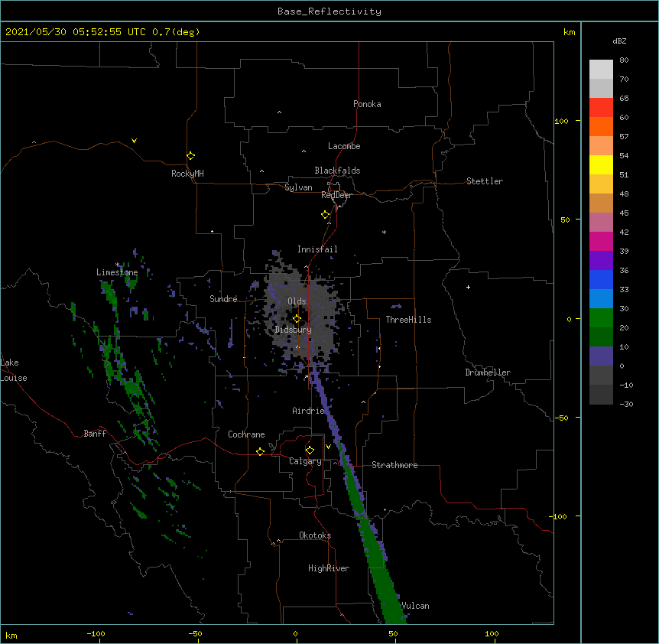Viewport: 659px width, 644px height.
Task: Click the yellow diamond marker above Calgary
Action: click(310, 450)
